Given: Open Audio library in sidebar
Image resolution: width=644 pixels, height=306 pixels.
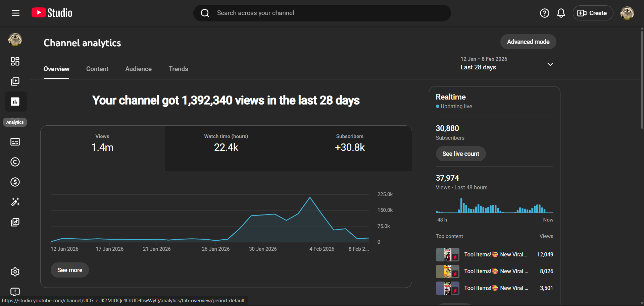Looking at the screenshot, I should (15, 222).
